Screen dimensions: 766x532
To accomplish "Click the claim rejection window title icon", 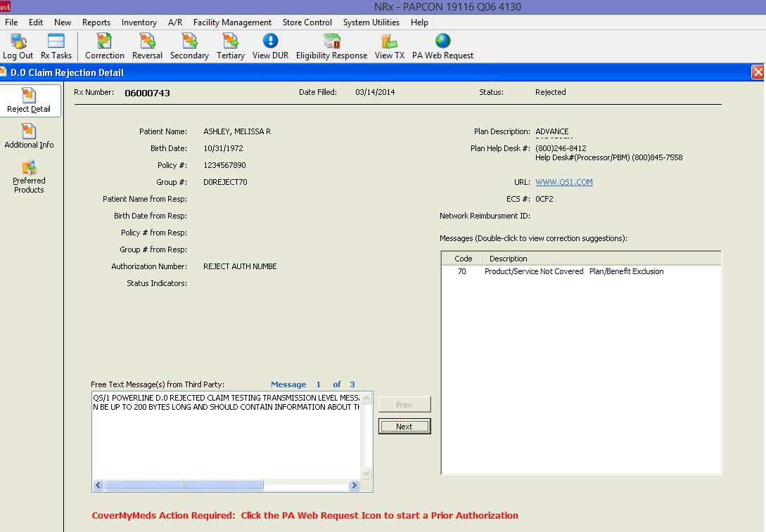I will [3, 72].
